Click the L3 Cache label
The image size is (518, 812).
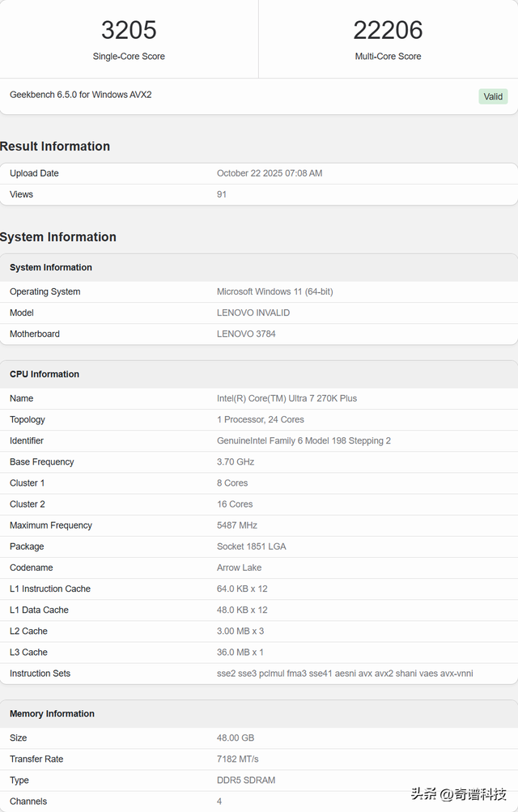[x=28, y=653]
